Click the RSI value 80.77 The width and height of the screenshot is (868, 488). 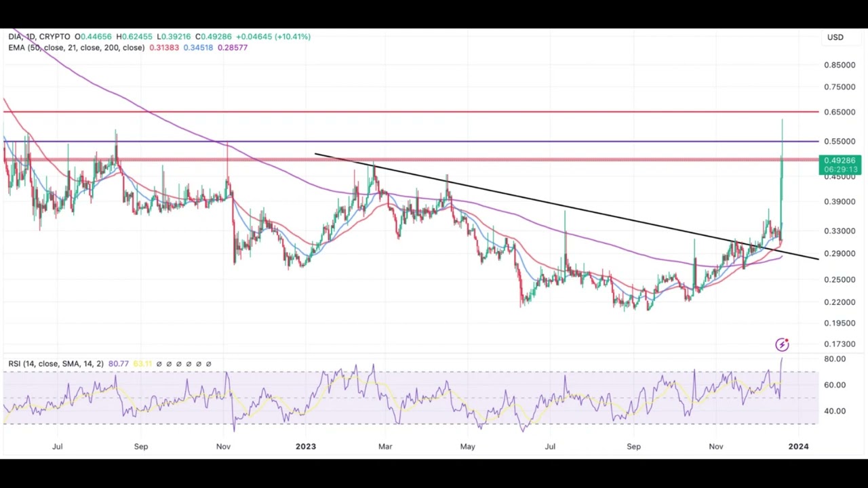point(118,364)
